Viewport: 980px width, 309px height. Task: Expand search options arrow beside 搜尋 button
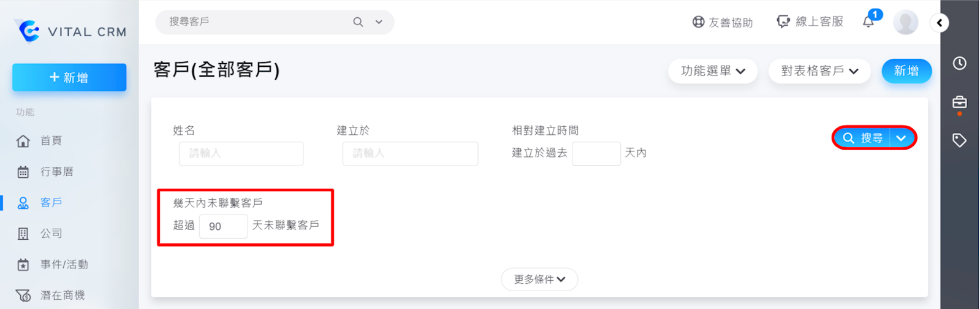tap(901, 138)
